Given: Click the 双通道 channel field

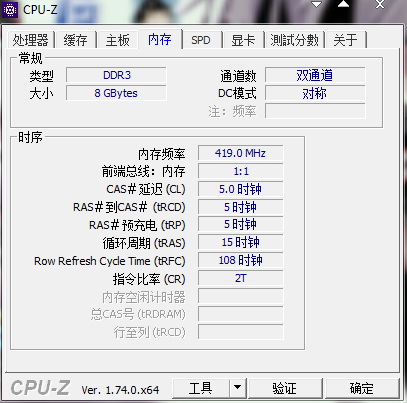Looking at the screenshot, I should click(x=315, y=75).
